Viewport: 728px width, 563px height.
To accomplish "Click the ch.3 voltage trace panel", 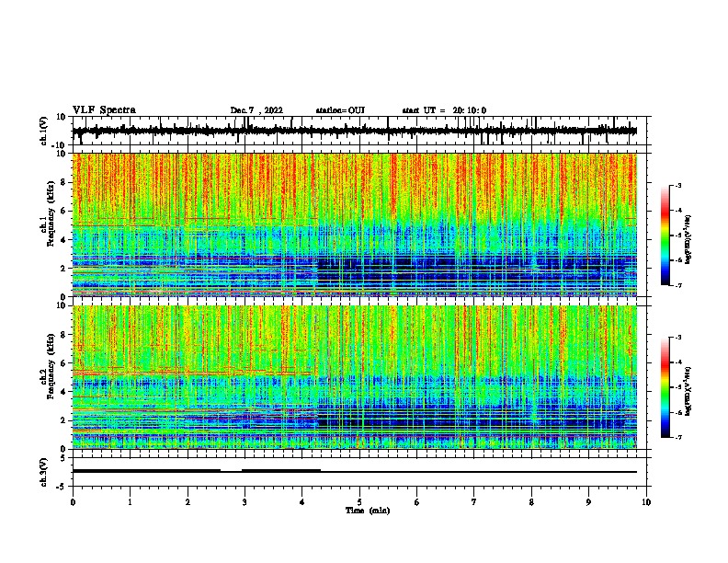I will 359,472.
